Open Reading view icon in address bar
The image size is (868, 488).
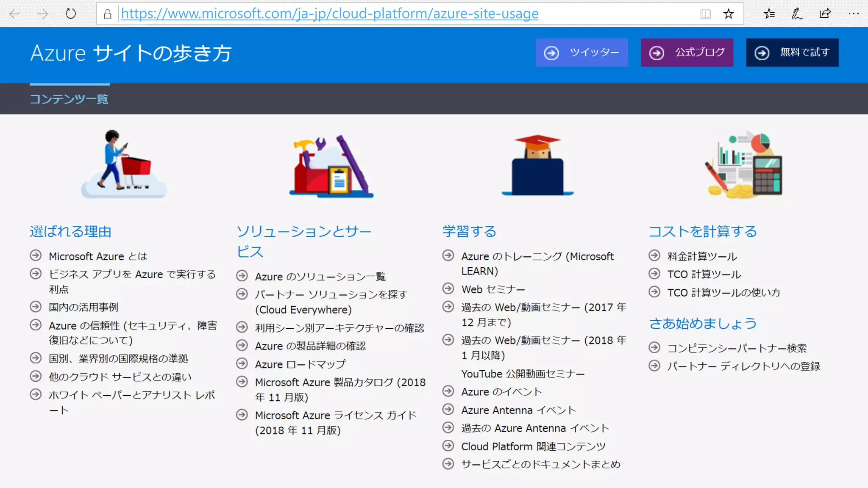[706, 14]
